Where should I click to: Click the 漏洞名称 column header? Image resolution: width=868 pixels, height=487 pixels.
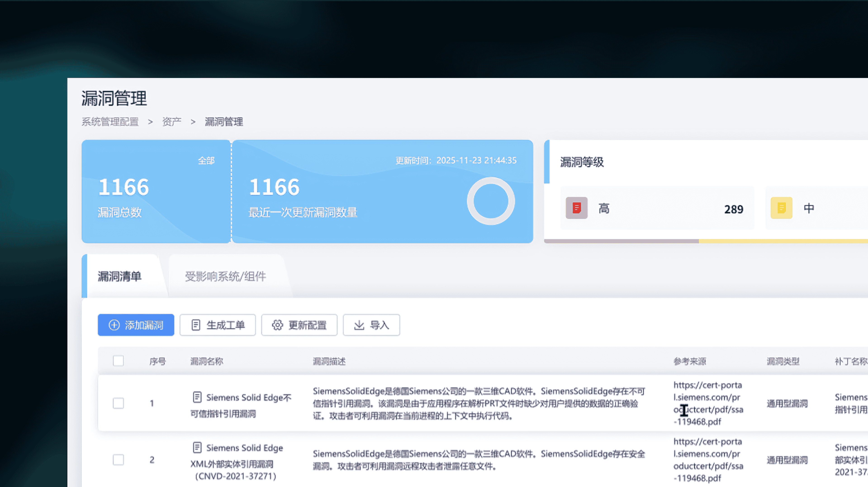coord(207,361)
